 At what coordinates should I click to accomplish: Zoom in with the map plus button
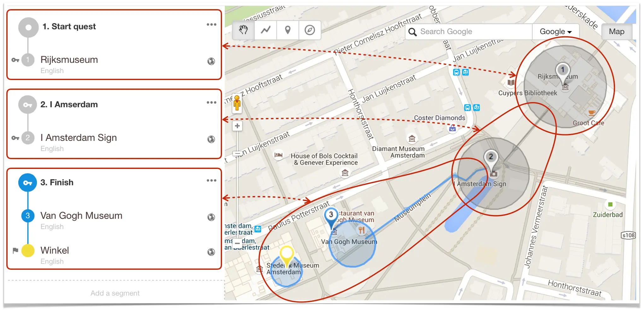tap(237, 126)
